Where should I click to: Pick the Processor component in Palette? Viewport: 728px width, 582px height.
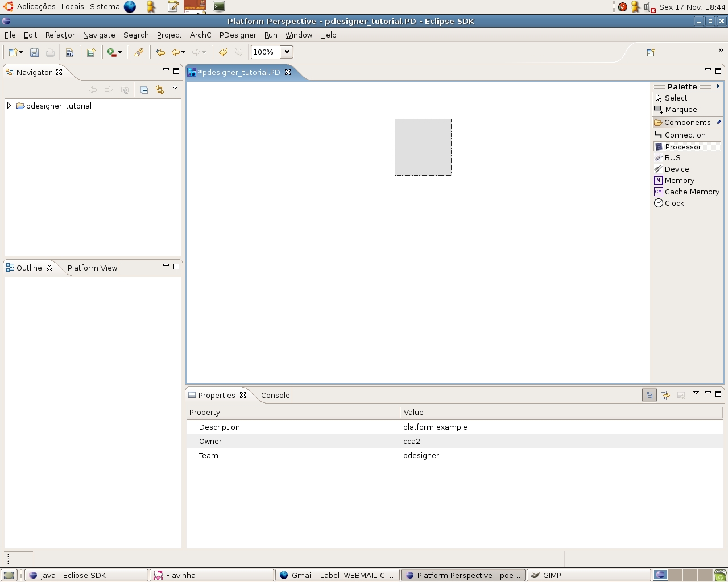688,147
